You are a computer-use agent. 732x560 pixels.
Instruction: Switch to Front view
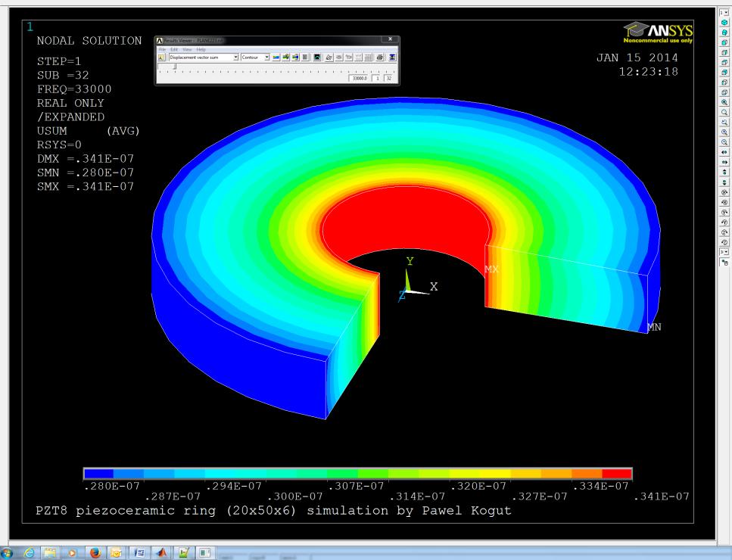pyautogui.click(x=724, y=42)
